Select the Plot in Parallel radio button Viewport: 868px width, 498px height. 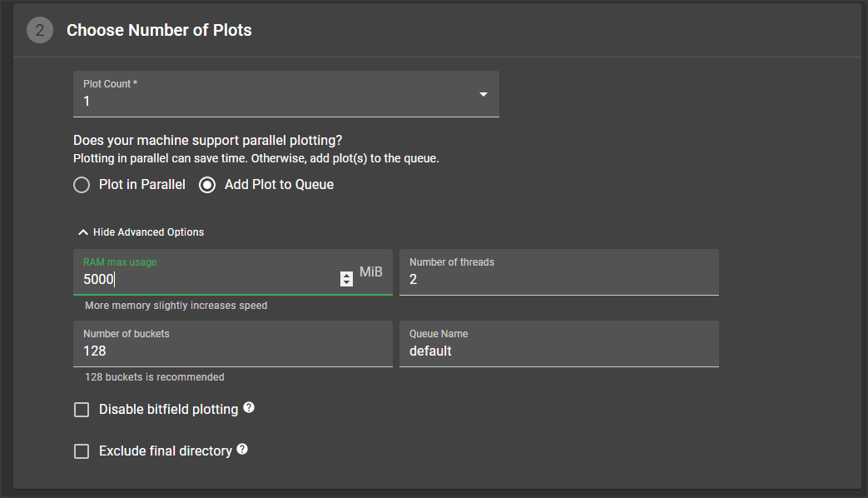[x=82, y=185]
